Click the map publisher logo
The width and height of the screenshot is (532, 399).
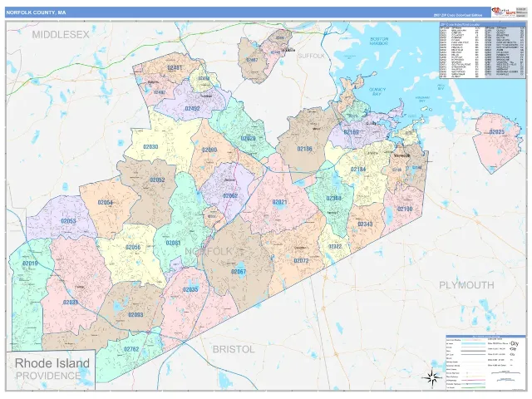[503, 12]
